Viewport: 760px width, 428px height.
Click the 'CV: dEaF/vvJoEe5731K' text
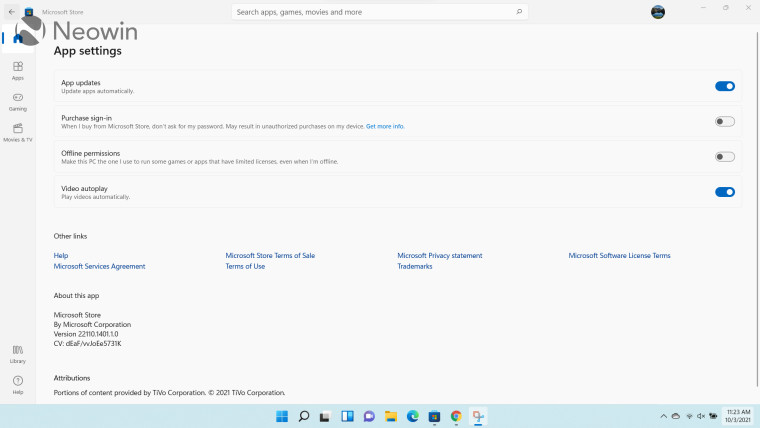(x=87, y=344)
